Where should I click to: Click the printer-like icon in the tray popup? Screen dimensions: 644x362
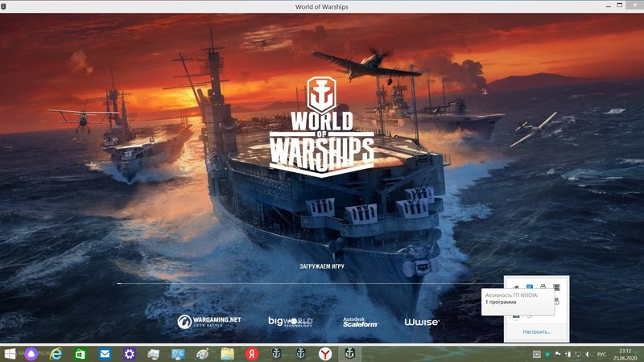(x=543, y=286)
